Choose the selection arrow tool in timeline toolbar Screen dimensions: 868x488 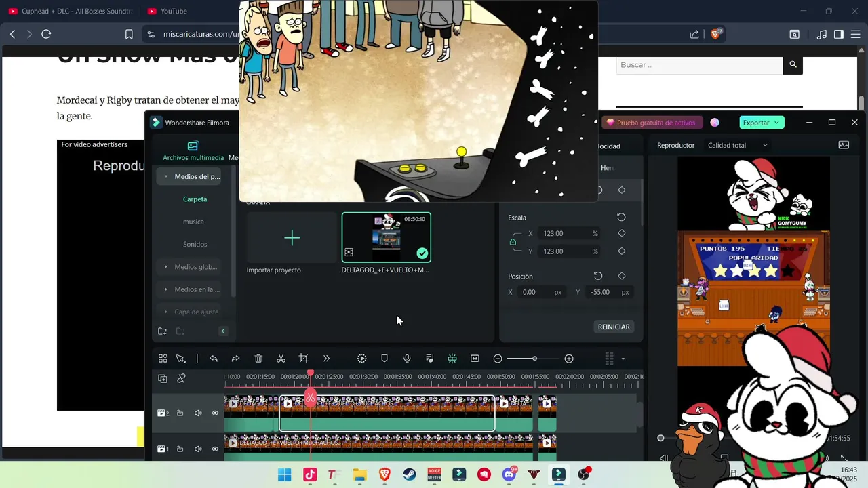181,359
